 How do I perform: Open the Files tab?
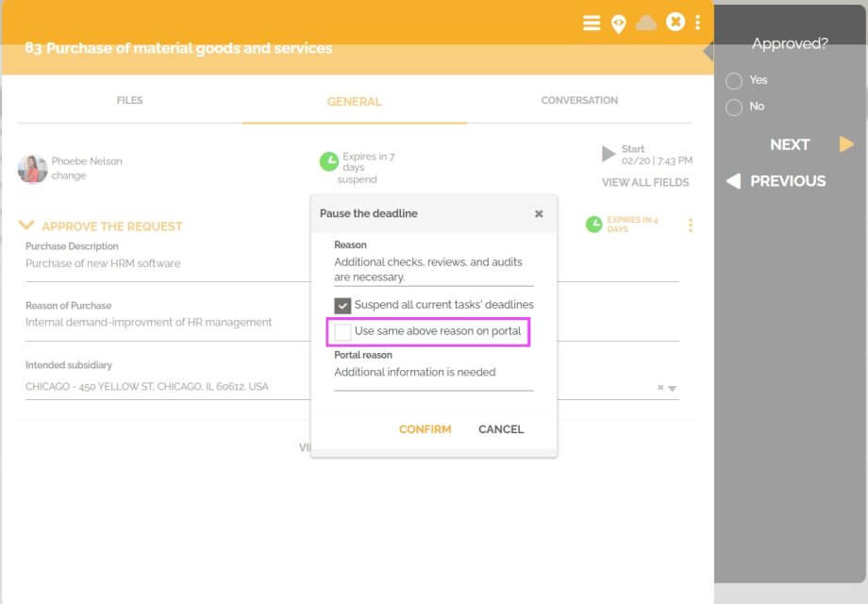click(129, 100)
